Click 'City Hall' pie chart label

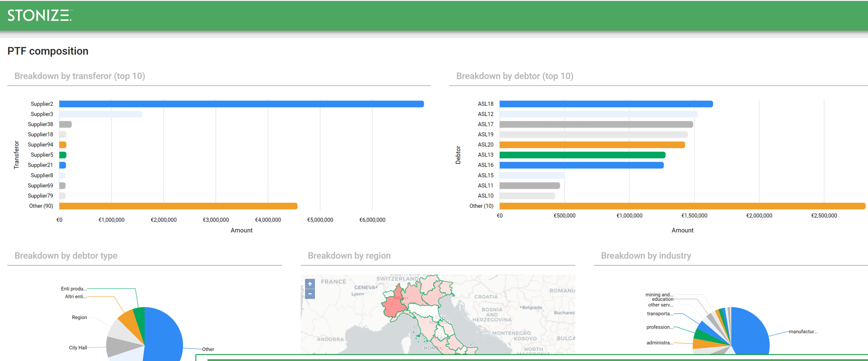(x=78, y=348)
